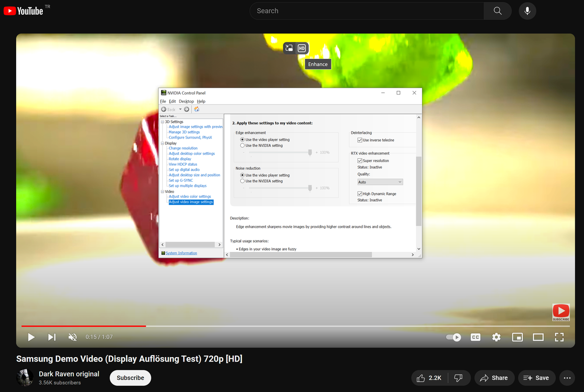Dislike the video
The image size is (584, 392).
pos(459,378)
